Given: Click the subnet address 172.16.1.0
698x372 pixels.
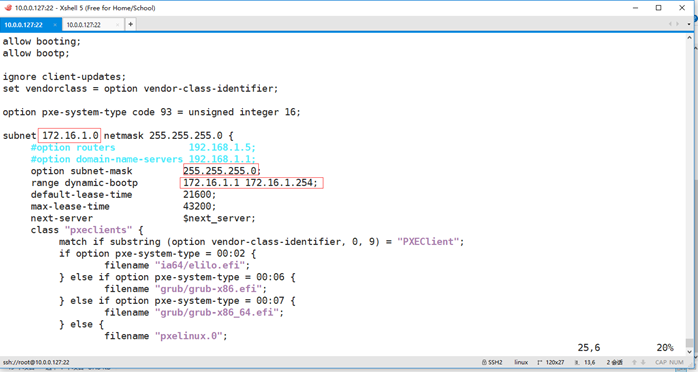Looking at the screenshot, I should click(x=70, y=136).
